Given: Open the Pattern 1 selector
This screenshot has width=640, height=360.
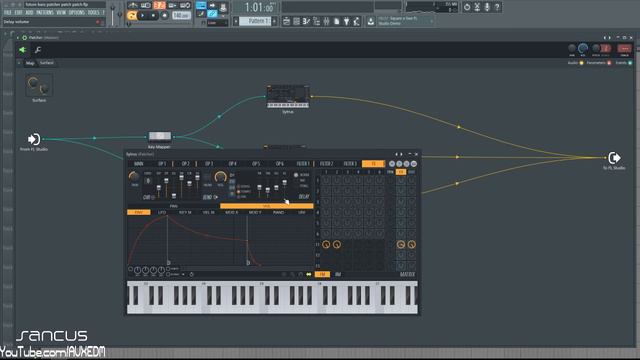Looking at the screenshot, I should click(x=256, y=21).
